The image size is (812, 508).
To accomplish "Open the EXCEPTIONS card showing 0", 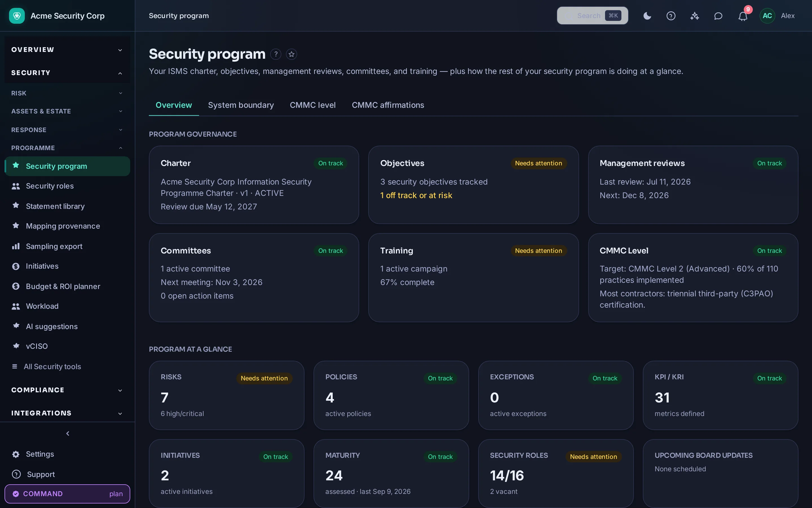I will pyautogui.click(x=556, y=395).
